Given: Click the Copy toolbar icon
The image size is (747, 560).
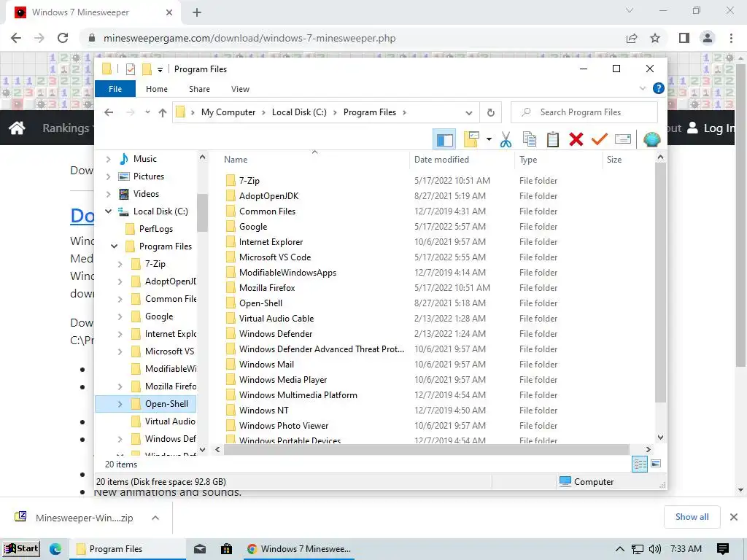Looking at the screenshot, I should pyautogui.click(x=530, y=139).
